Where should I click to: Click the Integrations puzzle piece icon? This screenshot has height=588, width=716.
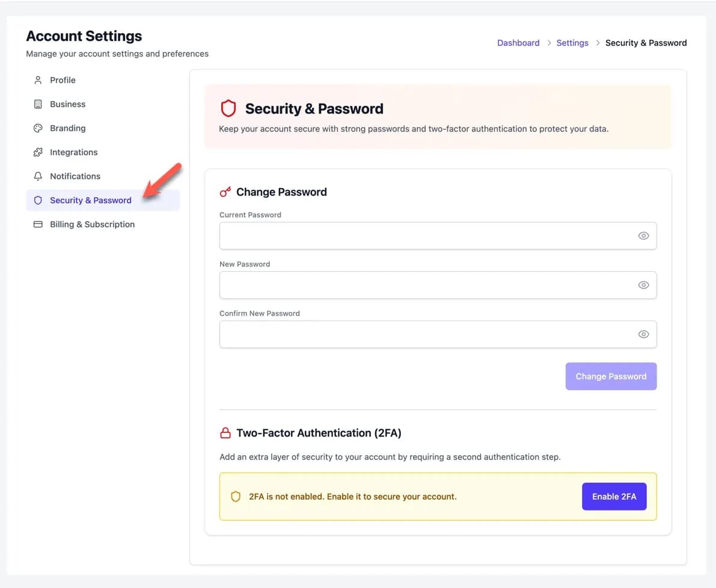click(x=38, y=152)
